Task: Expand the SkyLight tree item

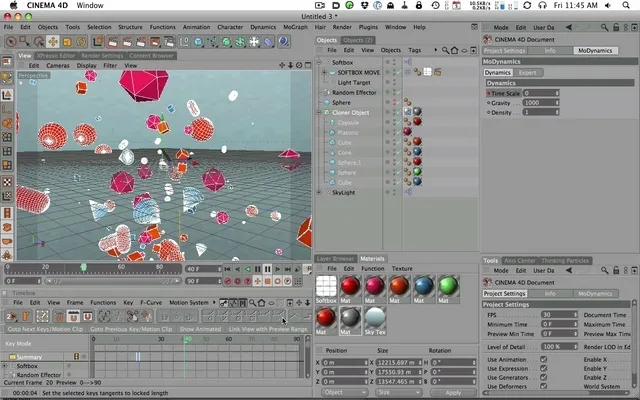Action: click(x=320, y=192)
